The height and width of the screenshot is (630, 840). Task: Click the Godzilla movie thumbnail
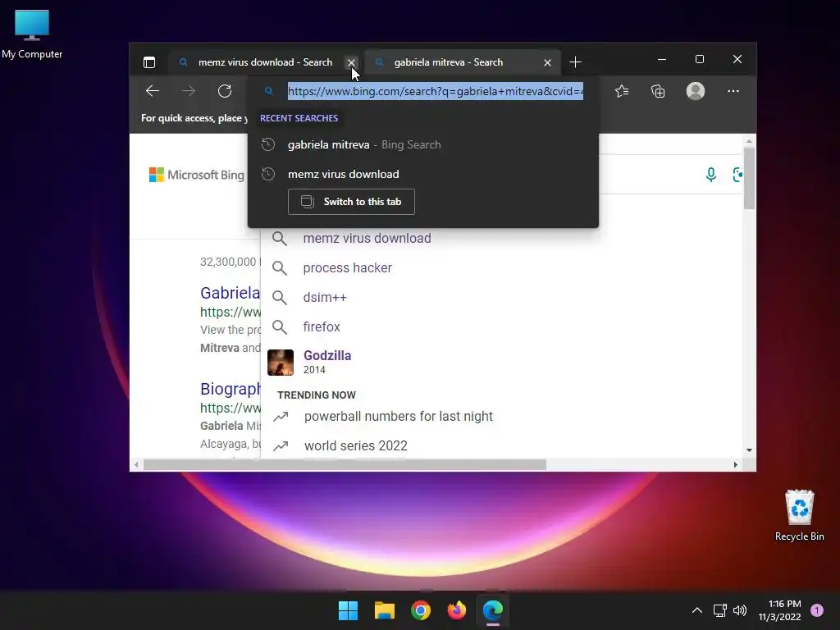281,362
